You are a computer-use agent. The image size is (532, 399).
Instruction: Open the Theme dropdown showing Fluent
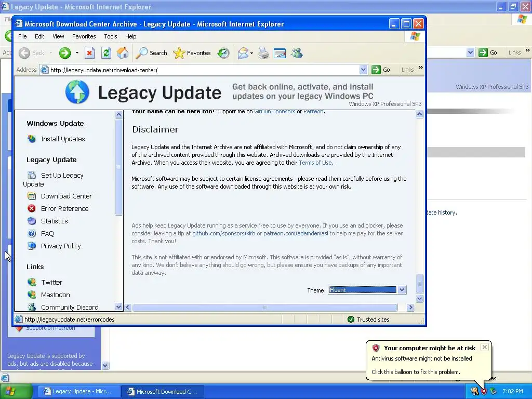click(367, 290)
